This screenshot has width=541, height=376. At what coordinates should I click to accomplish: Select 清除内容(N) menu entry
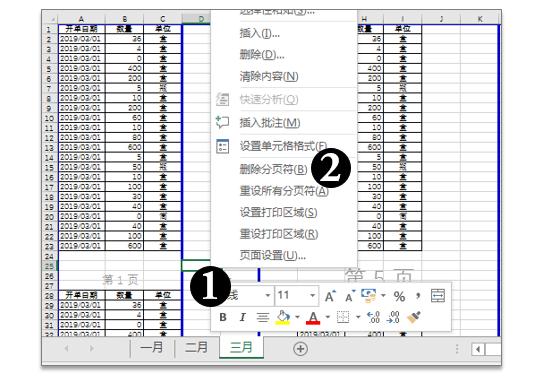click(284, 76)
